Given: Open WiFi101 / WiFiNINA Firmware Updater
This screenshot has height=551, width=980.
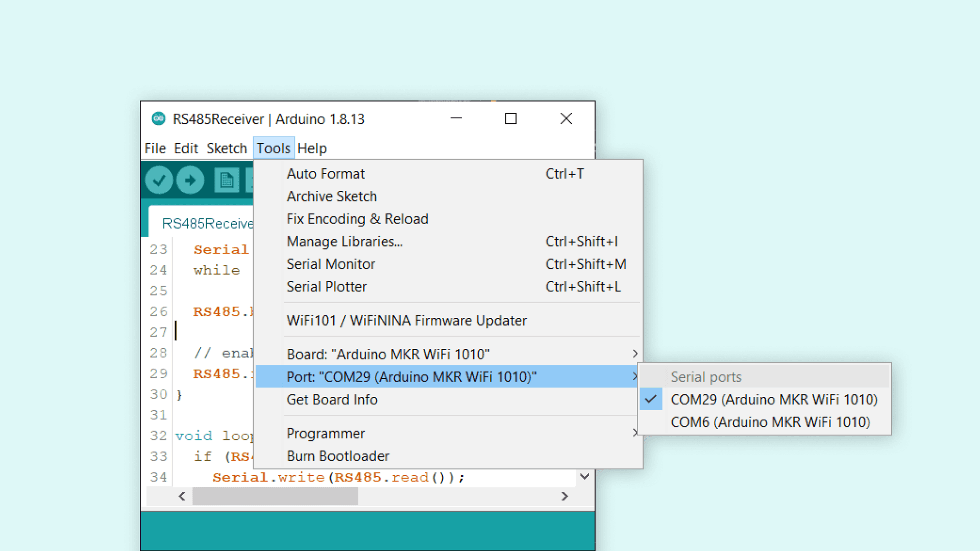Looking at the screenshot, I should point(406,320).
